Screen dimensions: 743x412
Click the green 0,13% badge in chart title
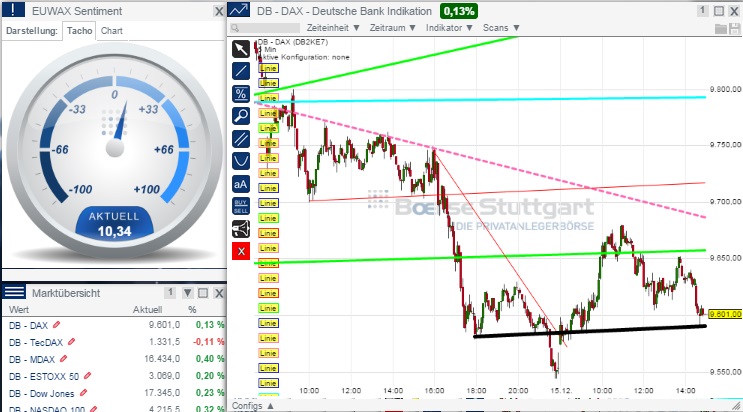[459, 11]
